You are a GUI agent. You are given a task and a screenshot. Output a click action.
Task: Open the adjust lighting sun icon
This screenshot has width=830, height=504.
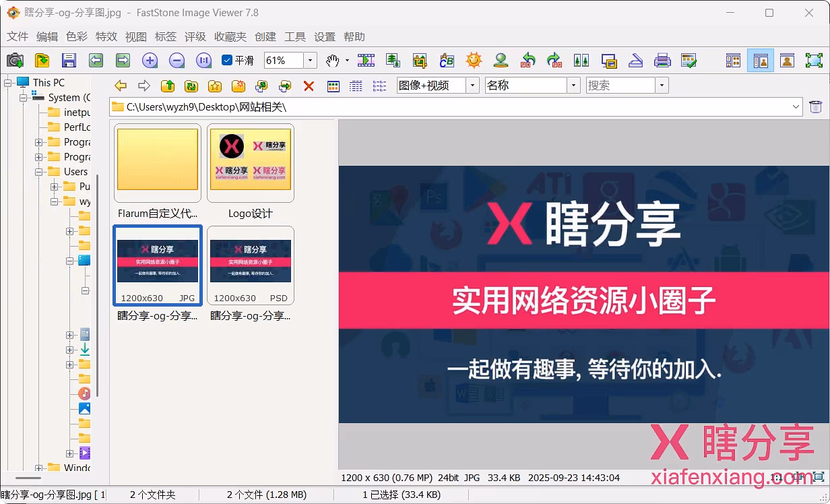click(474, 60)
